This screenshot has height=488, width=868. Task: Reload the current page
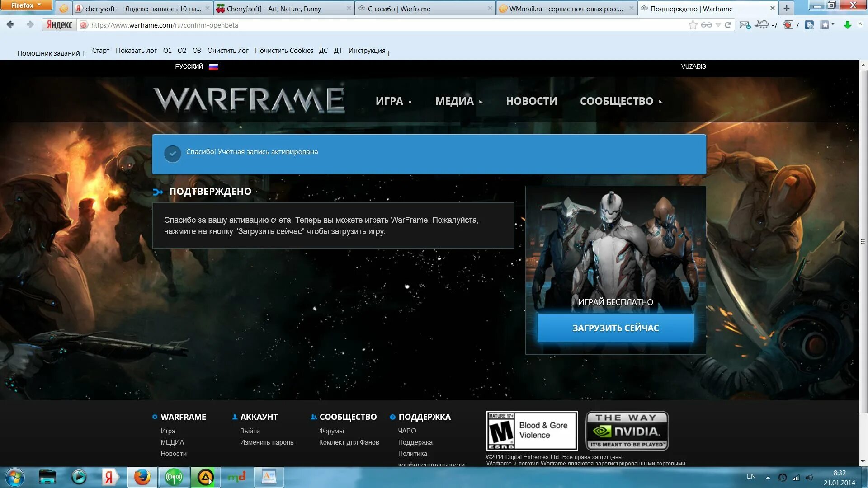point(728,25)
